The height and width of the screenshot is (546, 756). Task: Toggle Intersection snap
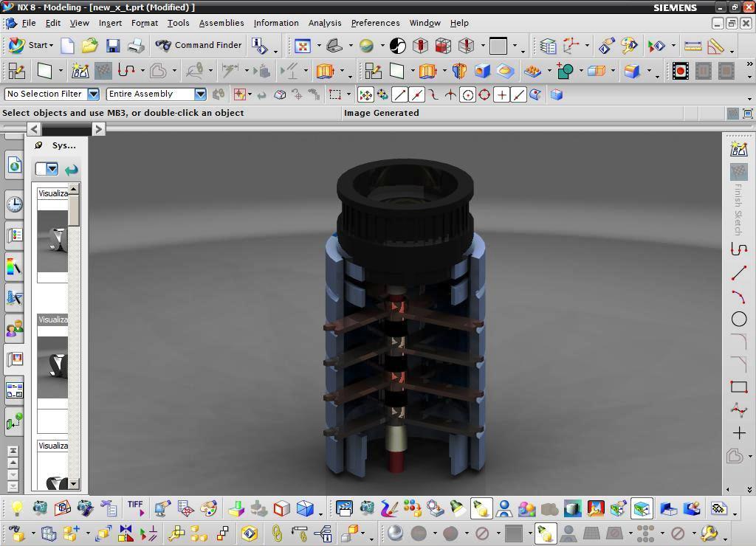point(450,95)
